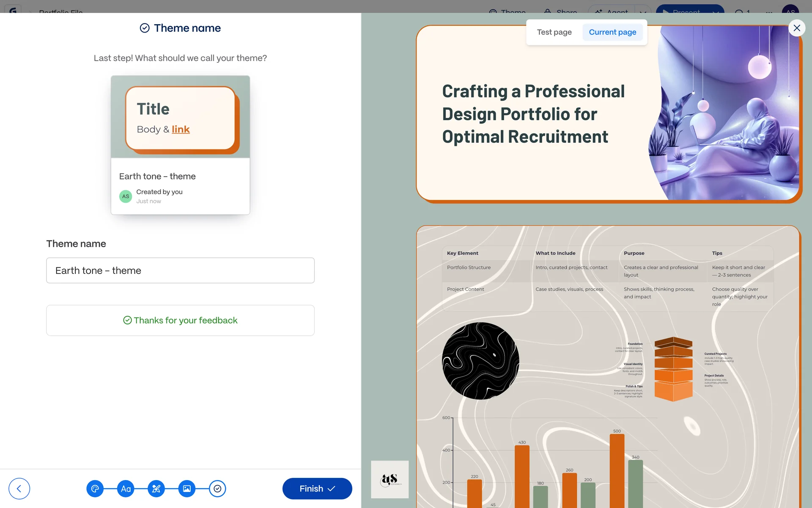This screenshot has width=812, height=508.
Task: Click the black swirl circle image
Action: click(x=480, y=361)
